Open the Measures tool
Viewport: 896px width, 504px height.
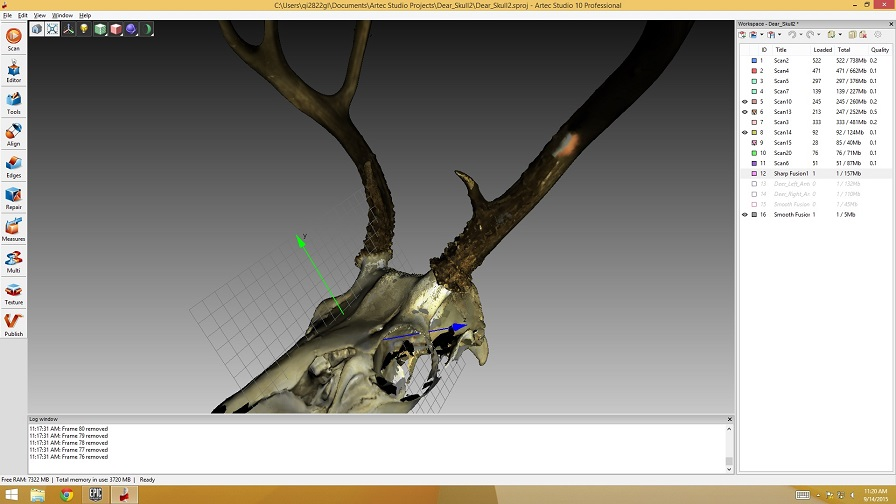(14, 229)
